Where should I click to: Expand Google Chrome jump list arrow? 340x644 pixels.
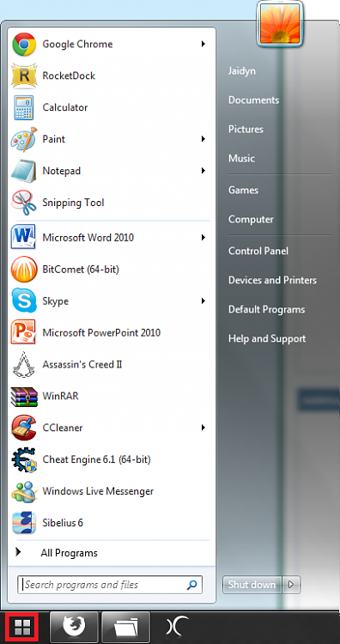[203, 44]
